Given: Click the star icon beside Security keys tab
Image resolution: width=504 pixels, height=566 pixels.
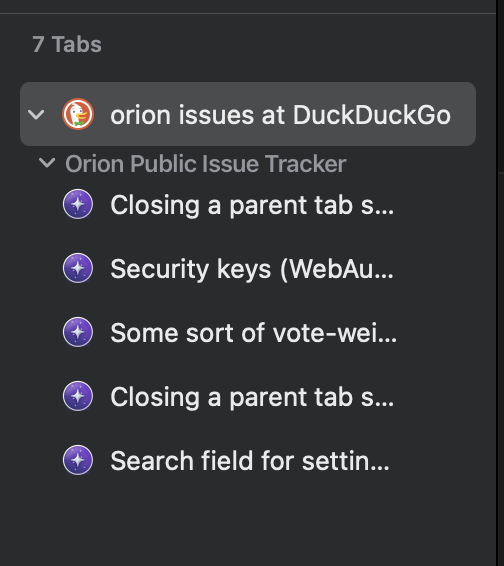Looking at the screenshot, I should [78, 268].
